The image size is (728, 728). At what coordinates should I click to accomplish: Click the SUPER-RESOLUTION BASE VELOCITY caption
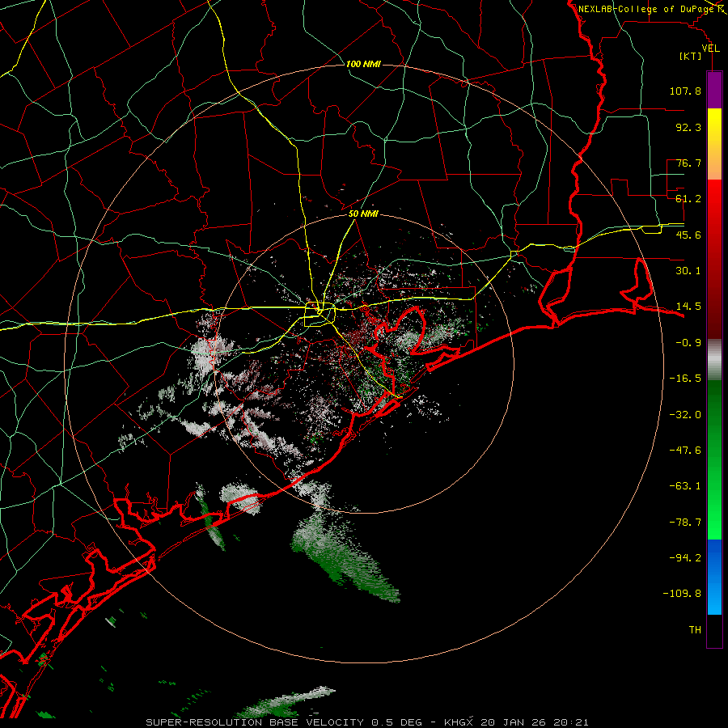[x=255, y=722]
